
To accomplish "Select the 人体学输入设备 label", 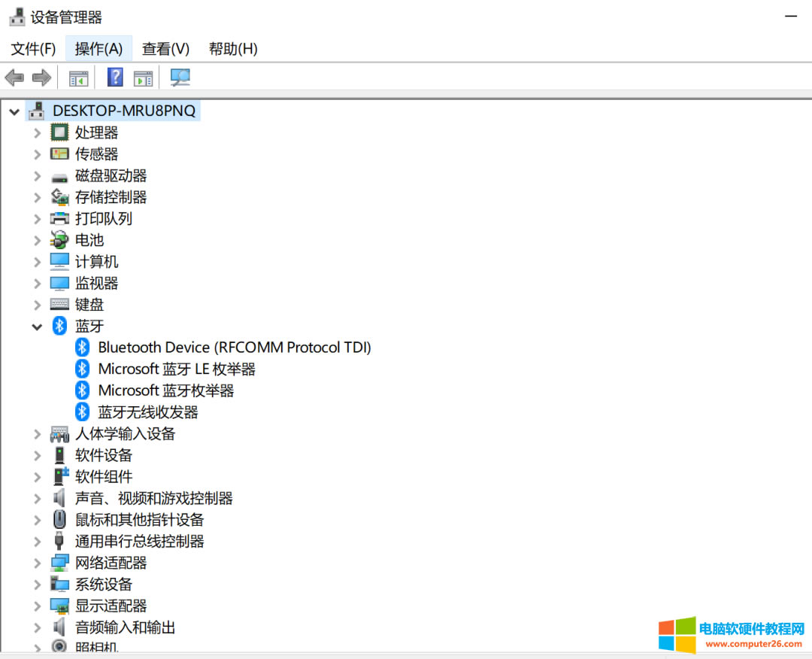I will tap(125, 433).
